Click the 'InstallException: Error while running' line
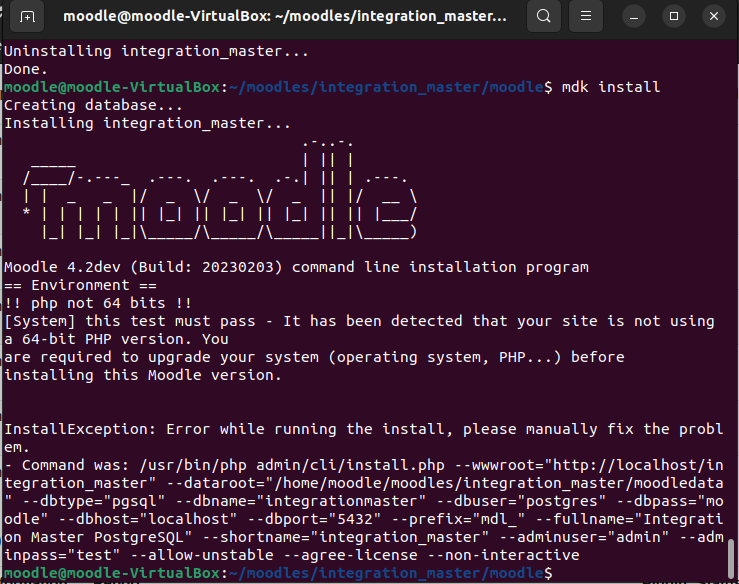 [363, 429]
